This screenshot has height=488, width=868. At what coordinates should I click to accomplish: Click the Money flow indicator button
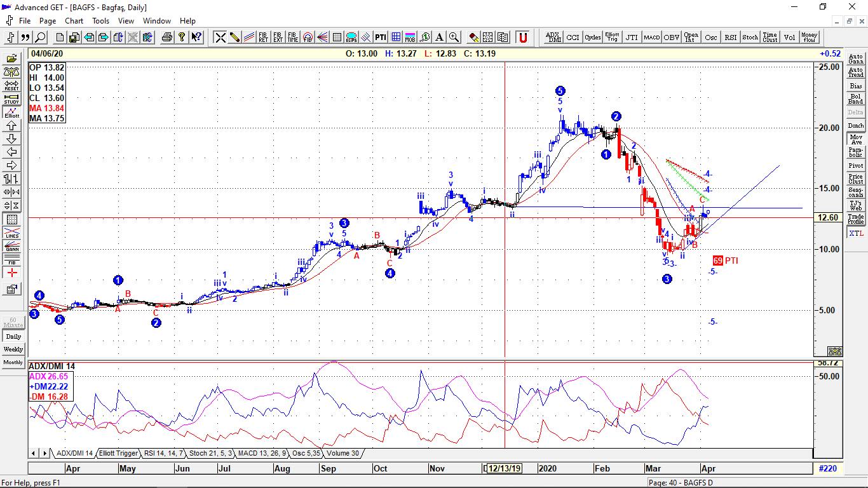810,37
